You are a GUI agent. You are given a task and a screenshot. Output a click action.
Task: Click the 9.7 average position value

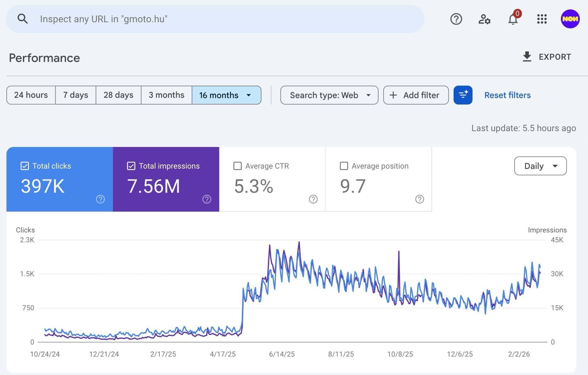pyautogui.click(x=353, y=186)
